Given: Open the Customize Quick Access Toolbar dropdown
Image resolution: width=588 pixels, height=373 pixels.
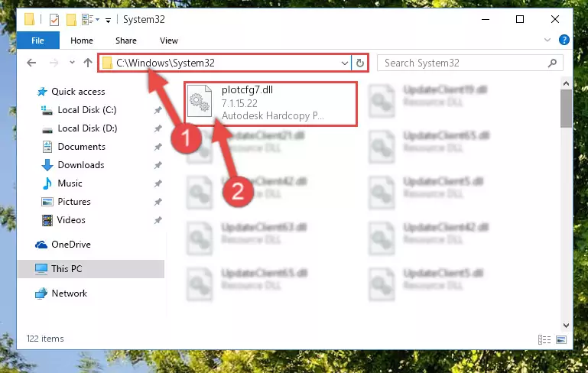Looking at the screenshot, I should click(108, 20).
